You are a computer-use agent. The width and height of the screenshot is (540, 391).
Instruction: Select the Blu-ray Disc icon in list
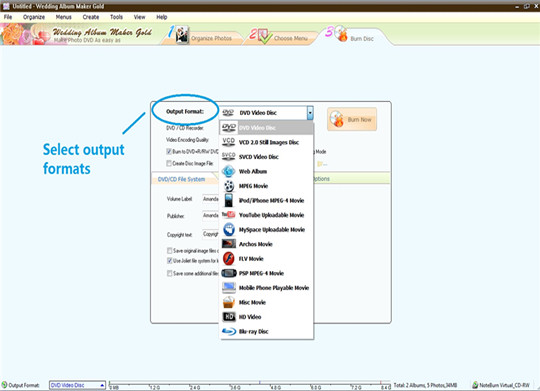229,331
